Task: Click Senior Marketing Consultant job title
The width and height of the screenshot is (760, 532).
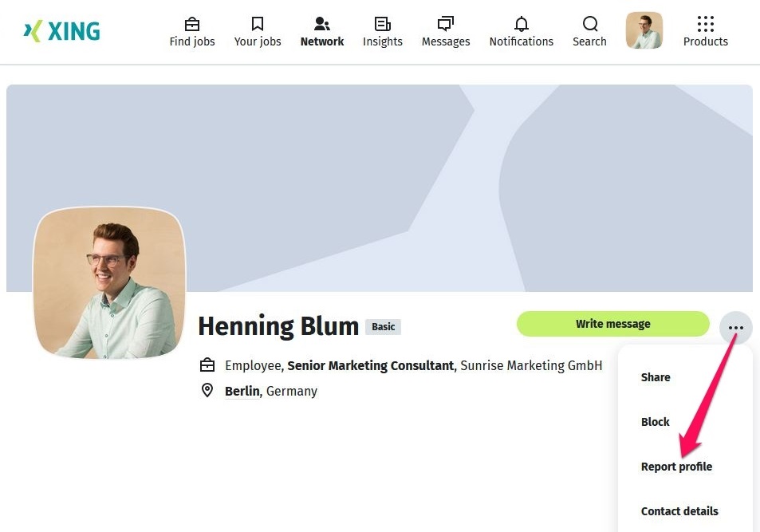Action: pyautogui.click(x=370, y=365)
